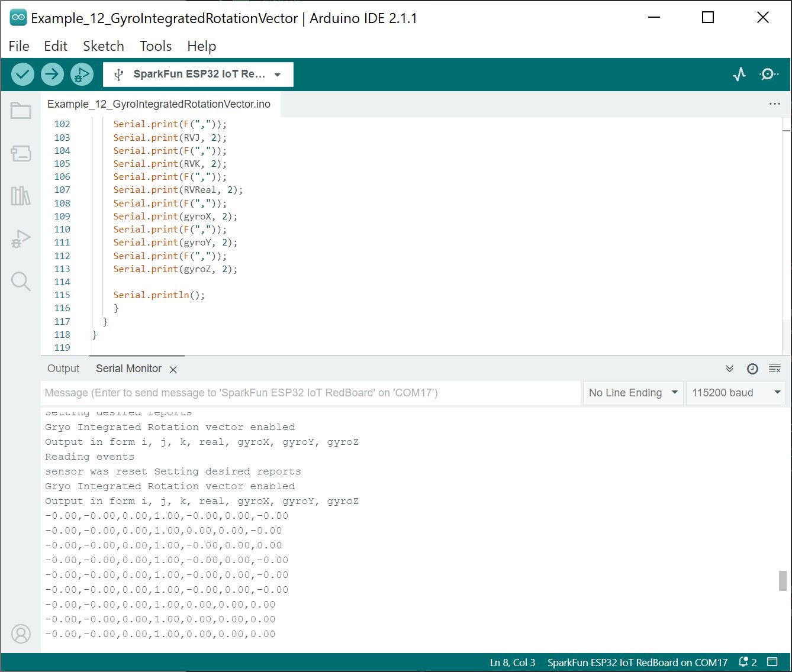The width and height of the screenshot is (792, 672).
Task: Start debugging with the debug play icon
Action: tap(82, 75)
